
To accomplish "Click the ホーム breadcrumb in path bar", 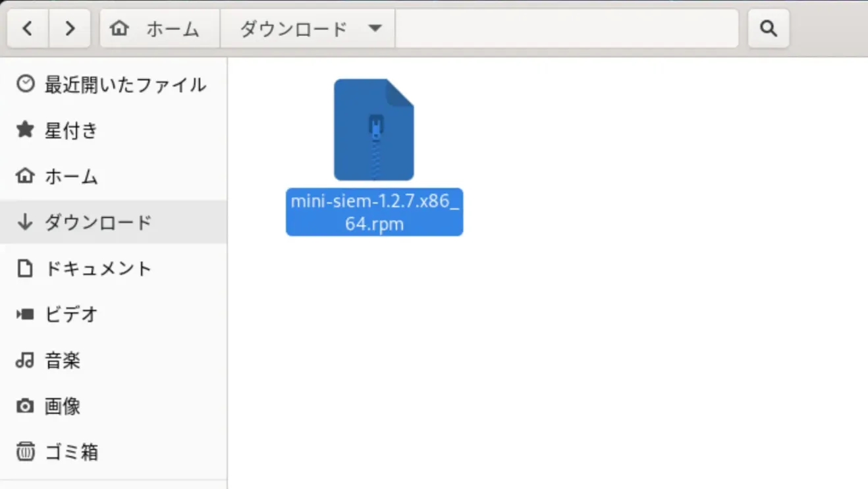I will pyautogui.click(x=158, y=28).
